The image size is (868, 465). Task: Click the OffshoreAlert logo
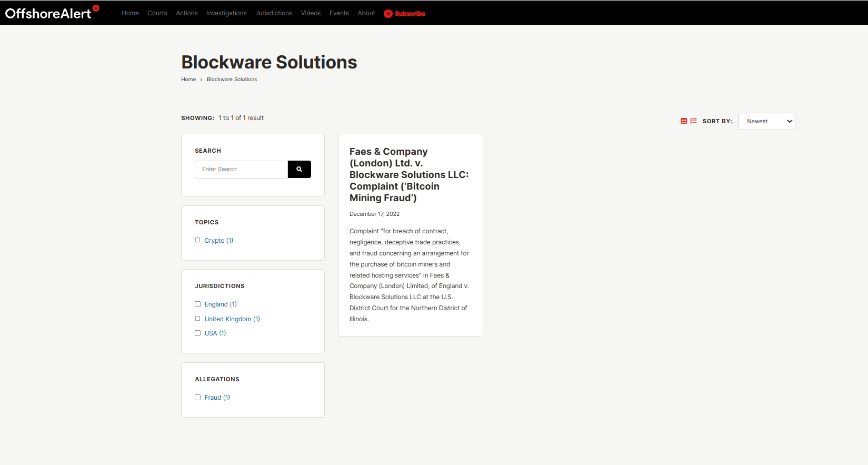point(52,13)
